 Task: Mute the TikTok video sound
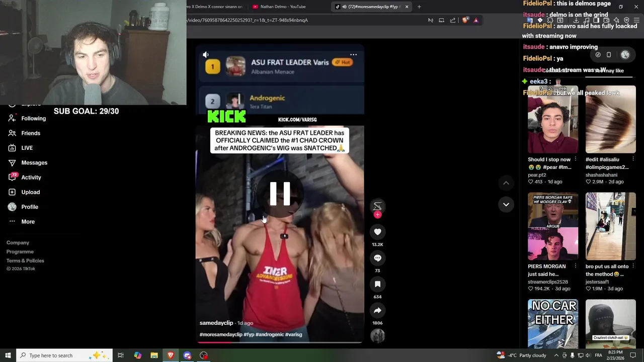click(x=205, y=54)
